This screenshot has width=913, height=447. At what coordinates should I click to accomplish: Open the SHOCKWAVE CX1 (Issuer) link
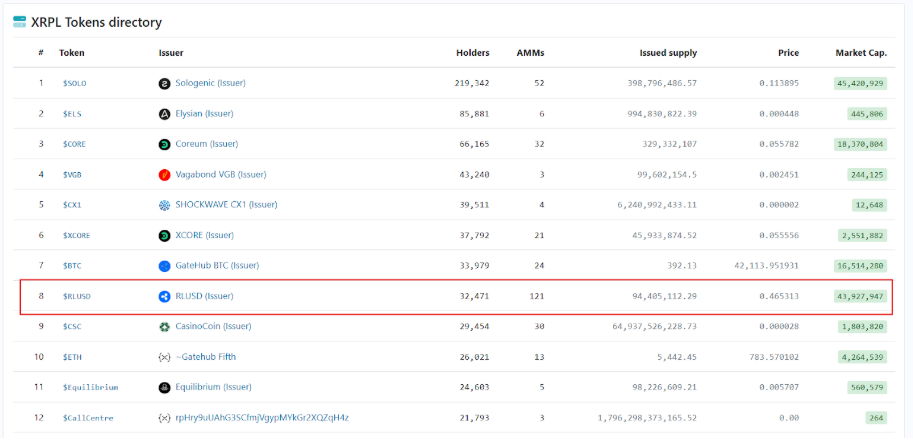coord(227,204)
